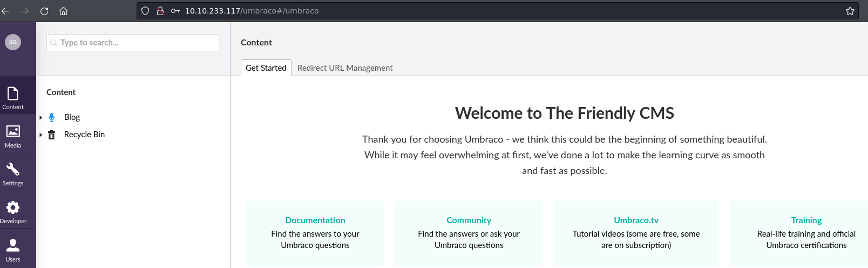Select the Get Started tab
868x268 pixels.
266,68
